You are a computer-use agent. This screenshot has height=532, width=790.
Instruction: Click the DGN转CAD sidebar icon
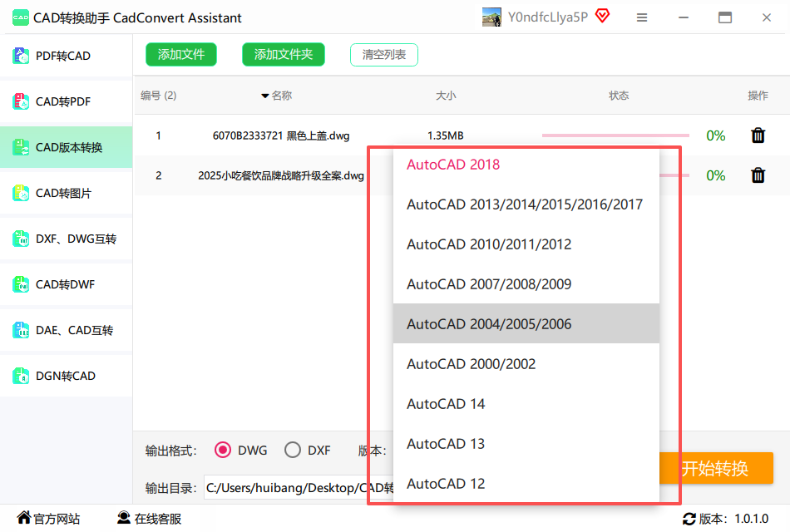pyautogui.click(x=21, y=376)
